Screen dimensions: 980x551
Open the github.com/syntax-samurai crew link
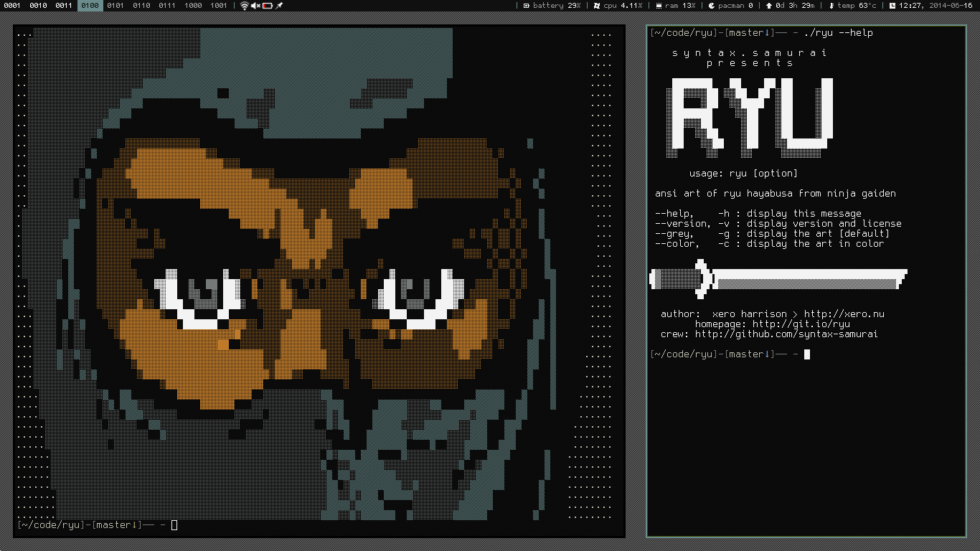tap(787, 334)
